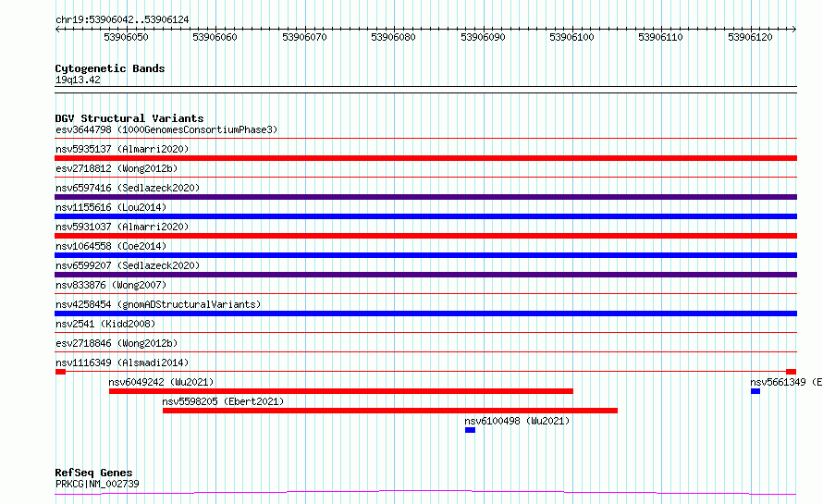
Task: Click ruler position 53906080
Action: coord(393,37)
